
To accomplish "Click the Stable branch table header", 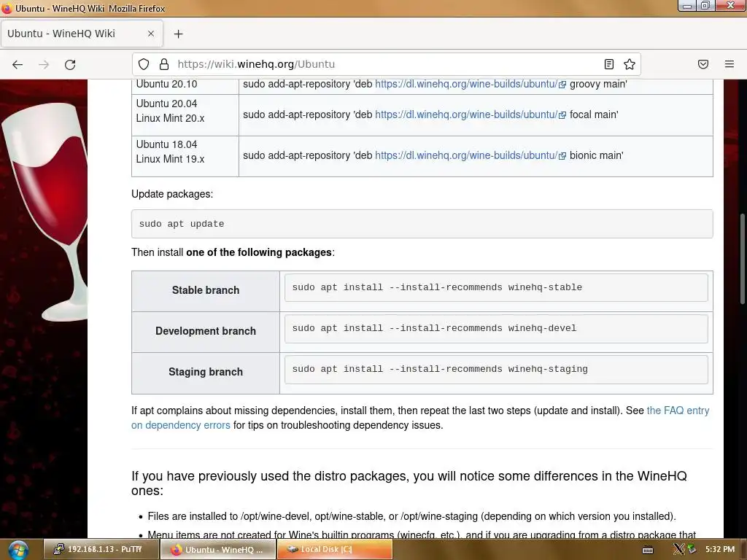I will tap(205, 291).
